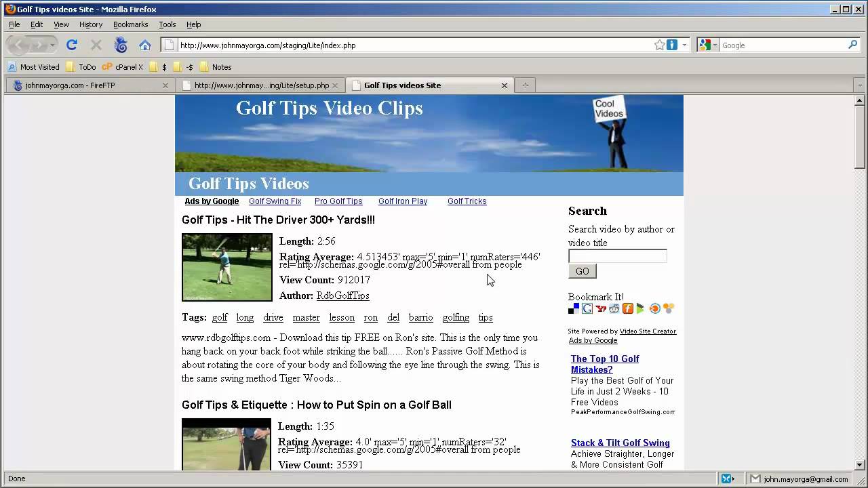Viewport: 868px width, 488px height.
Task: Switch to the setup.php tab
Action: (x=260, y=85)
